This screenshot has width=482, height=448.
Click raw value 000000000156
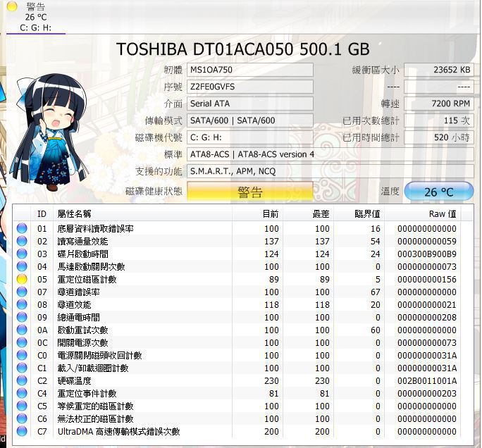426,280
